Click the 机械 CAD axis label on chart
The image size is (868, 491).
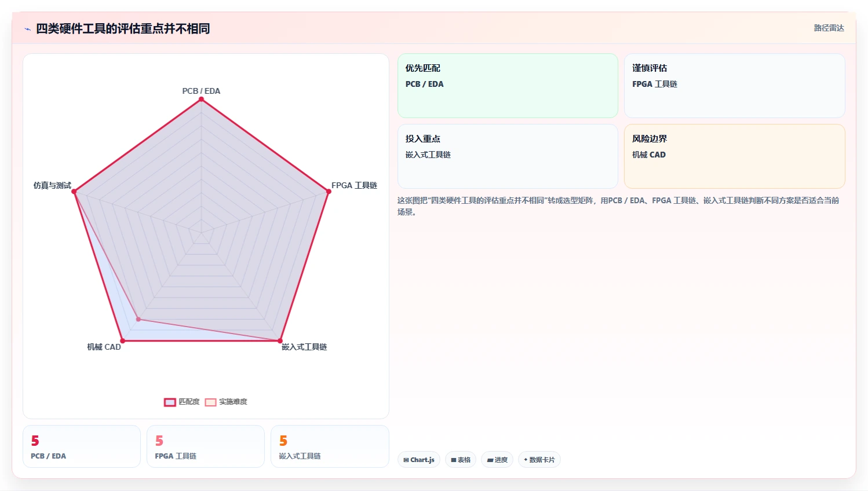104,347
